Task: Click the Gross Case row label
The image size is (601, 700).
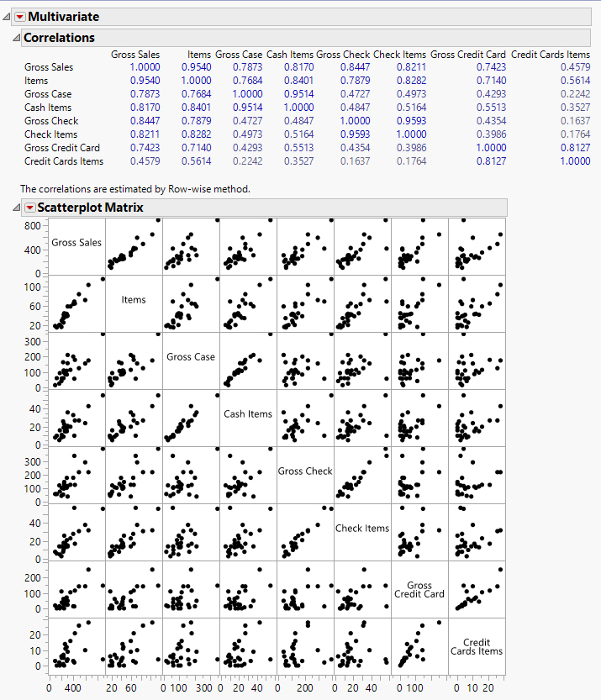Action: (x=48, y=94)
